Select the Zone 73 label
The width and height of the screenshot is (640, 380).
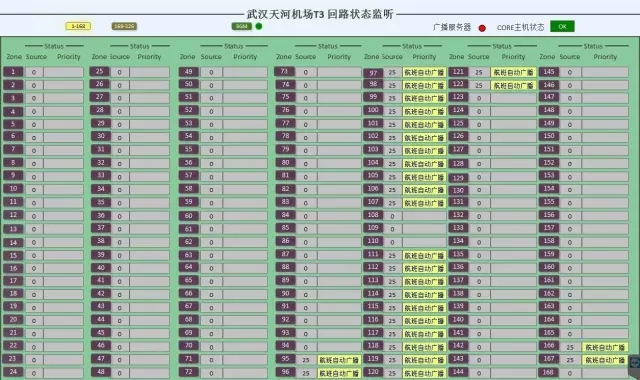pos(284,71)
